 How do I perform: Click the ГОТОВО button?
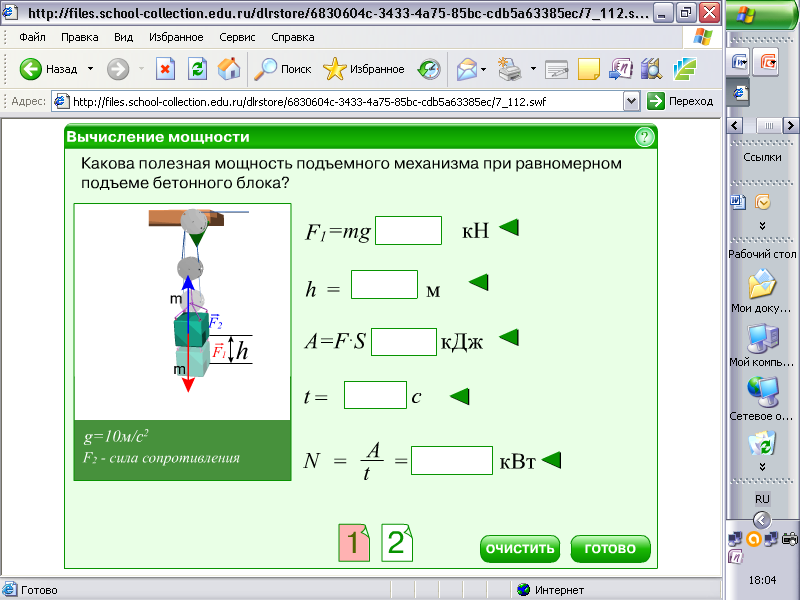(x=610, y=548)
